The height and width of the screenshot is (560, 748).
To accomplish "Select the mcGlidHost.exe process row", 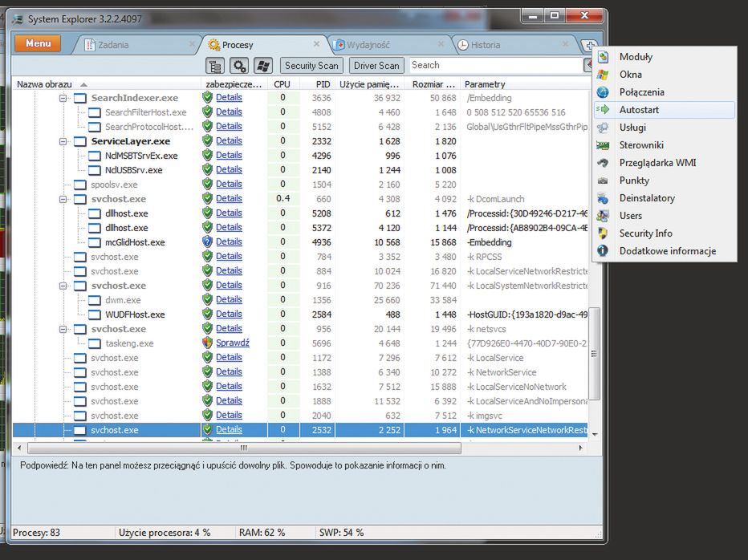I will tap(300, 242).
